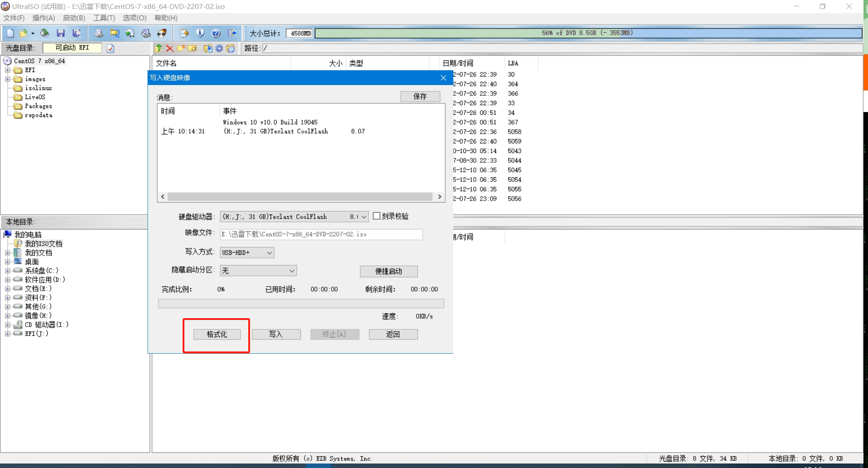Click the Add files toolbar icon
The width and height of the screenshot is (868, 468).
point(184,33)
